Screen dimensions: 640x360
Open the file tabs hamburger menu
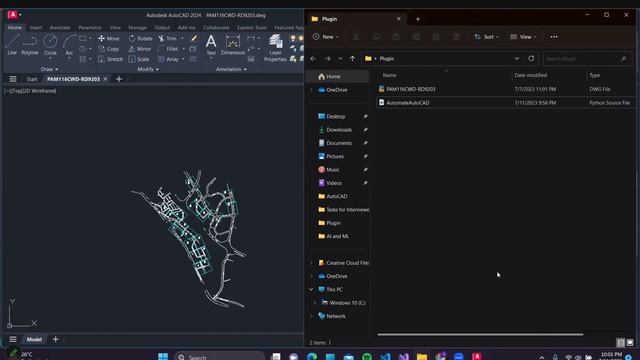pyautogui.click(x=13, y=79)
